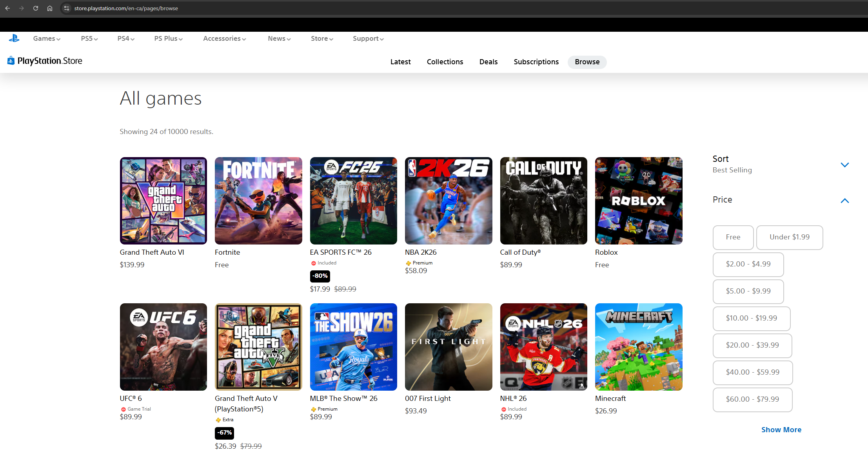
Task: Open the Grand Theft Auto VI cover art
Action: click(163, 201)
